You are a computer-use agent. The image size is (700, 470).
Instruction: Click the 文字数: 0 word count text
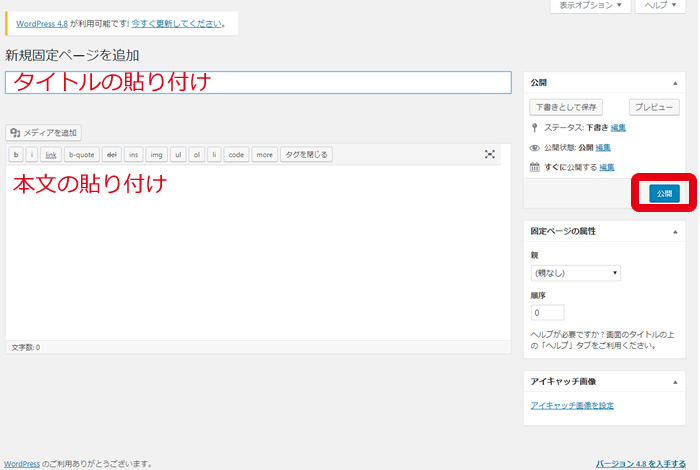[x=25, y=347]
